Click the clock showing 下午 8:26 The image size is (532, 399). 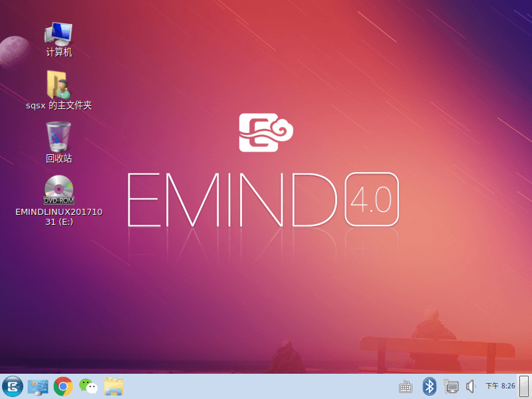(500, 386)
